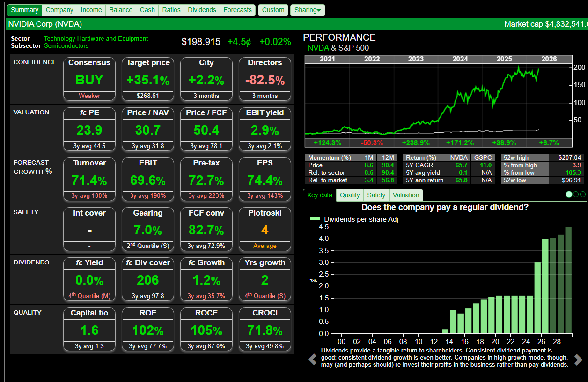The image size is (588, 382).
Task: Click the Custom button
Action: [x=273, y=10]
